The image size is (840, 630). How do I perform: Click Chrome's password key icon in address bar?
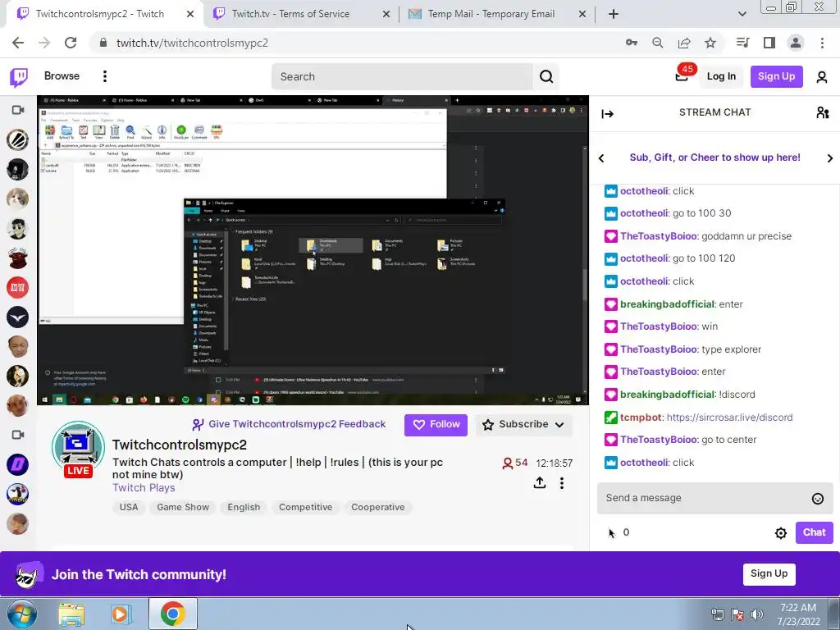click(x=632, y=43)
